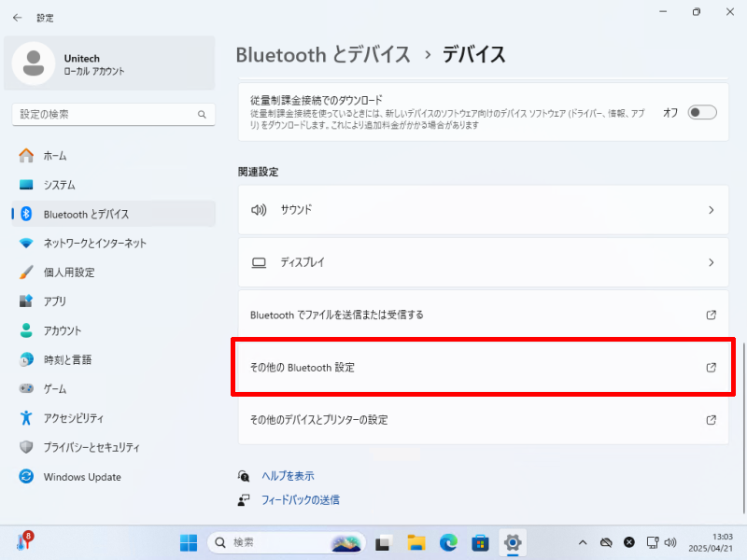
Task: Click the taskbar 検索 search box
Action: click(x=287, y=542)
